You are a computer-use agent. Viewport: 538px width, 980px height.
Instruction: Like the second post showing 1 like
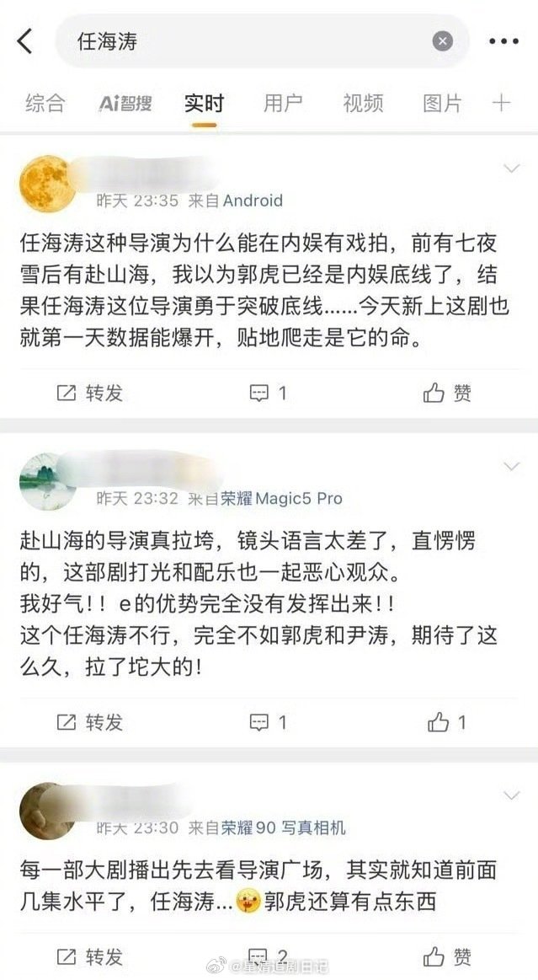tap(447, 723)
